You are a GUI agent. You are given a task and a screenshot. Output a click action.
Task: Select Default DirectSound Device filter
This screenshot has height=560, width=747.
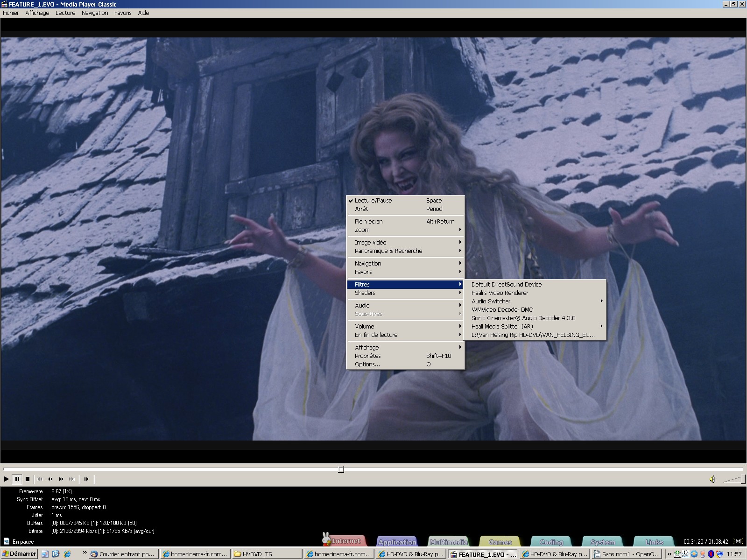[535, 284]
